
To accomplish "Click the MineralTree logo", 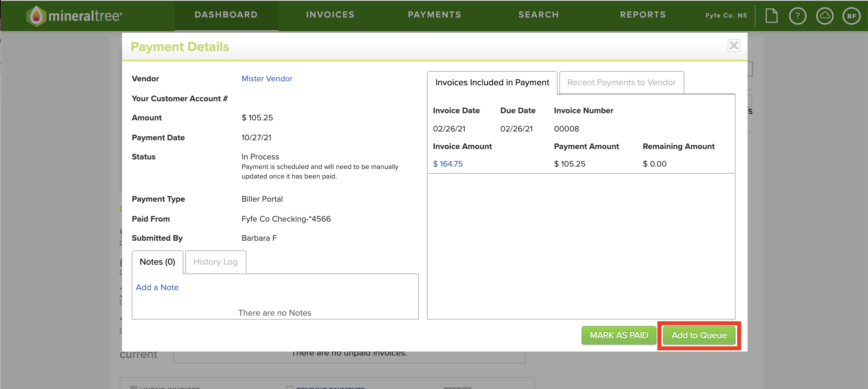I will pos(74,16).
